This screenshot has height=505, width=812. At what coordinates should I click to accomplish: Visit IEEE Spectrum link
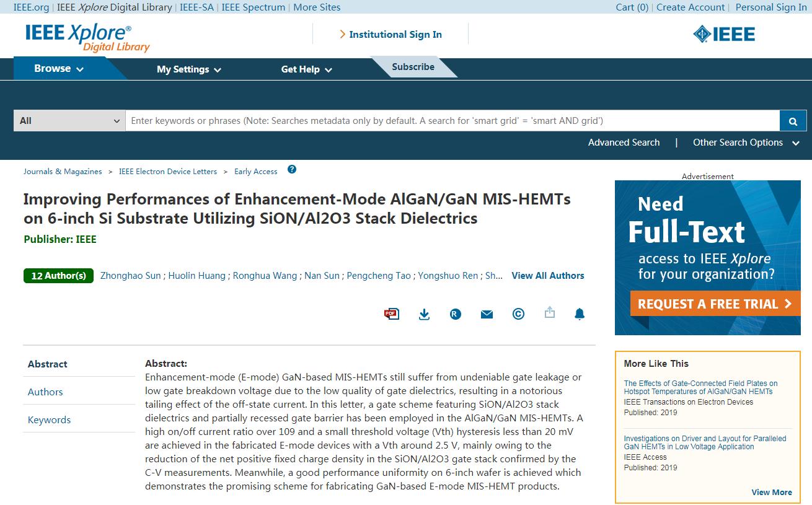pos(254,7)
